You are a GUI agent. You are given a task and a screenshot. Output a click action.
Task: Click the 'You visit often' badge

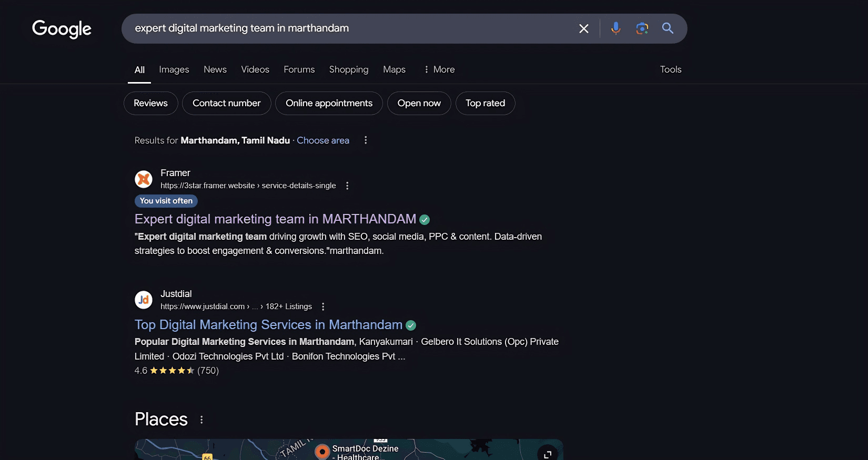166,201
